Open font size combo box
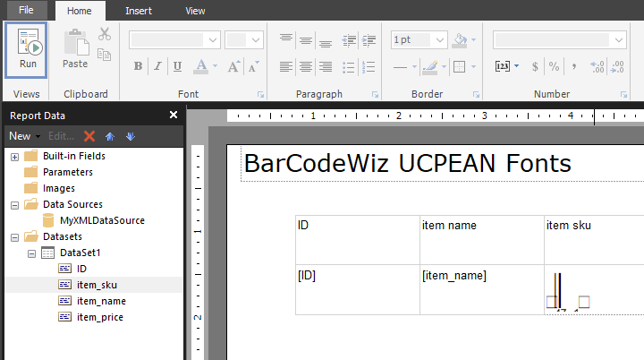 click(x=244, y=40)
